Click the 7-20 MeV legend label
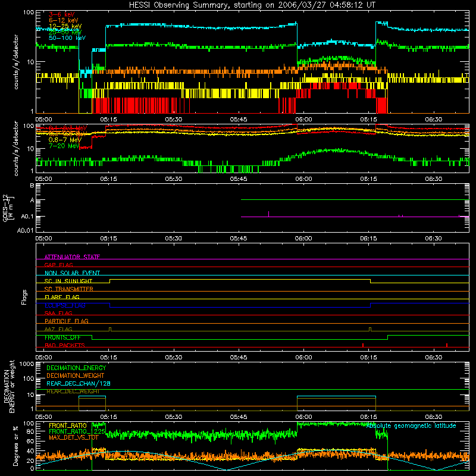Screen dimensions: 476x476 click(x=64, y=146)
